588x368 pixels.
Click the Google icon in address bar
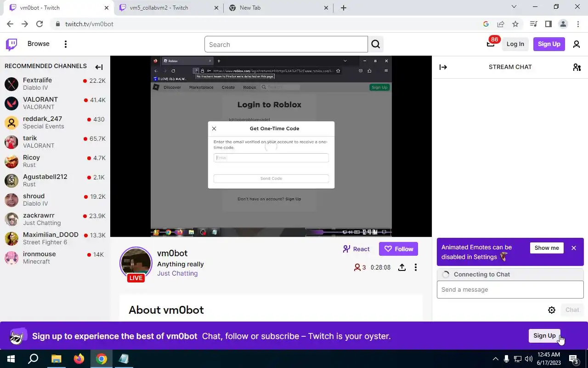486,24
